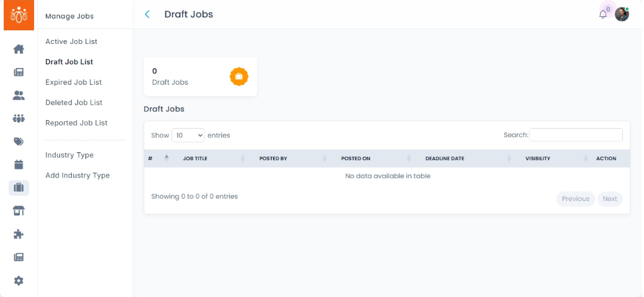Click the tags icon in sidebar
Image resolution: width=644 pixels, height=297 pixels.
pyautogui.click(x=19, y=142)
